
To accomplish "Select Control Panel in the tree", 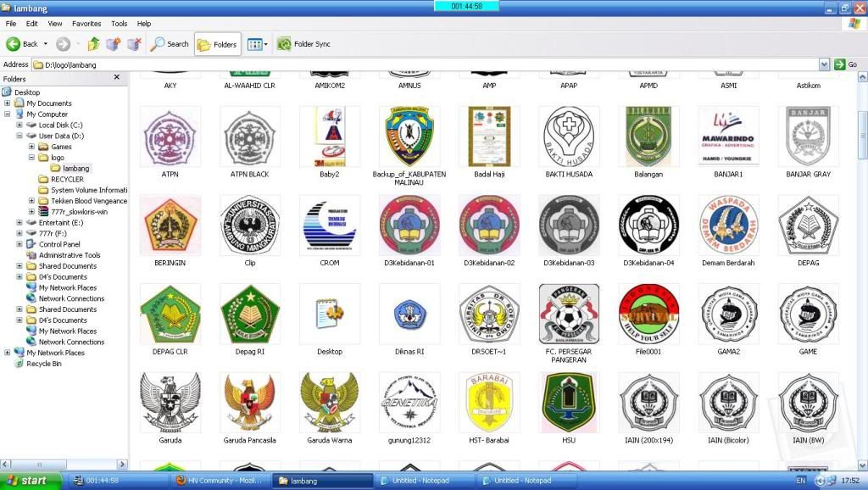I will click(59, 244).
